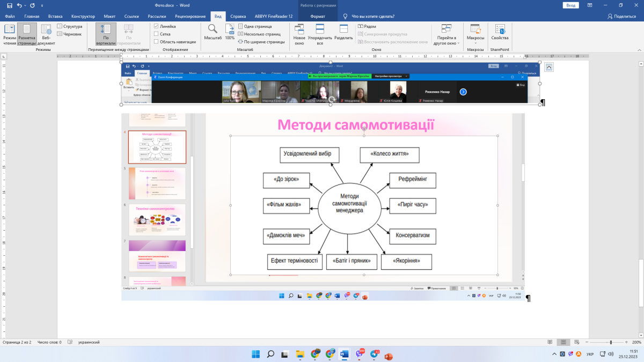Switch to the Рецензирование tab
The width and height of the screenshot is (644, 362).
click(189, 17)
